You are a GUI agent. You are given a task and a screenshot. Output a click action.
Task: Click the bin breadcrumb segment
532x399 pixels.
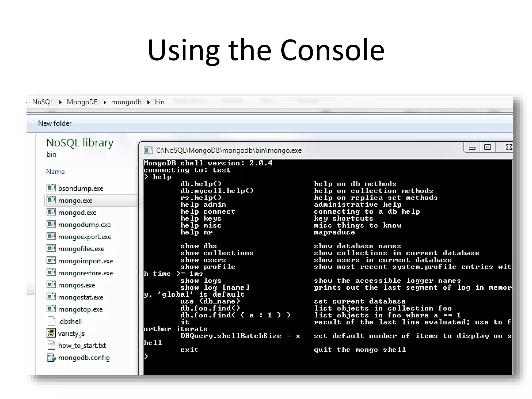[x=160, y=102]
